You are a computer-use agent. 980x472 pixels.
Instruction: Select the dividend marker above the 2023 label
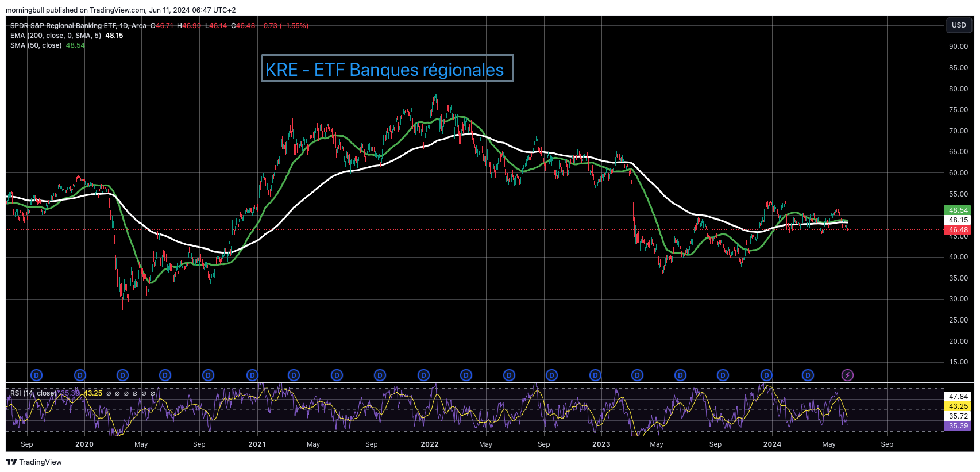[x=595, y=375]
